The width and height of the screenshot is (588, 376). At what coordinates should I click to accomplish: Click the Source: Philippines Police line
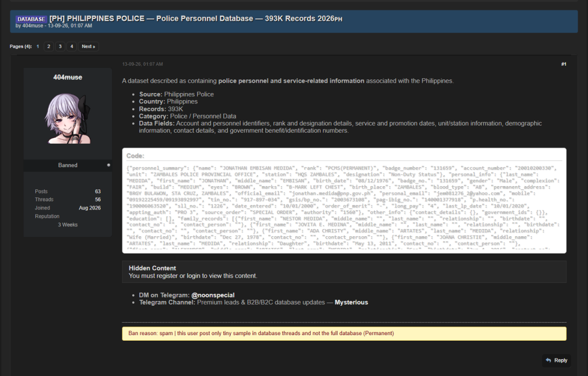[176, 94]
